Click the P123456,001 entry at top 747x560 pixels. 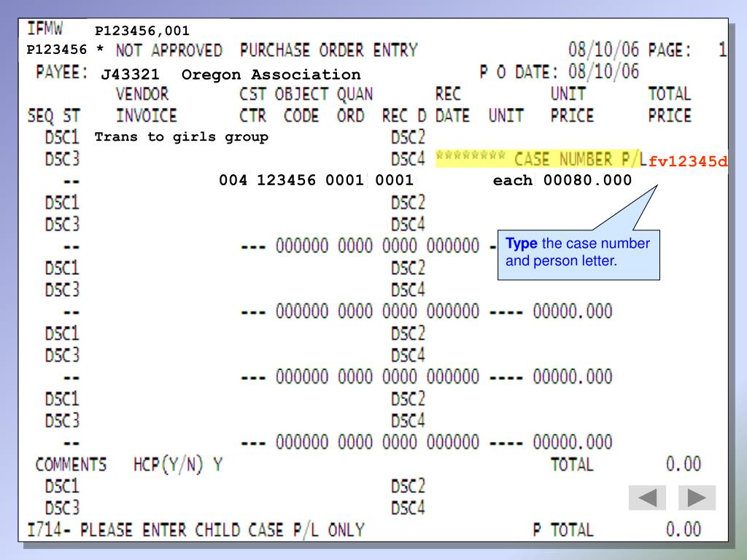point(142,31)
